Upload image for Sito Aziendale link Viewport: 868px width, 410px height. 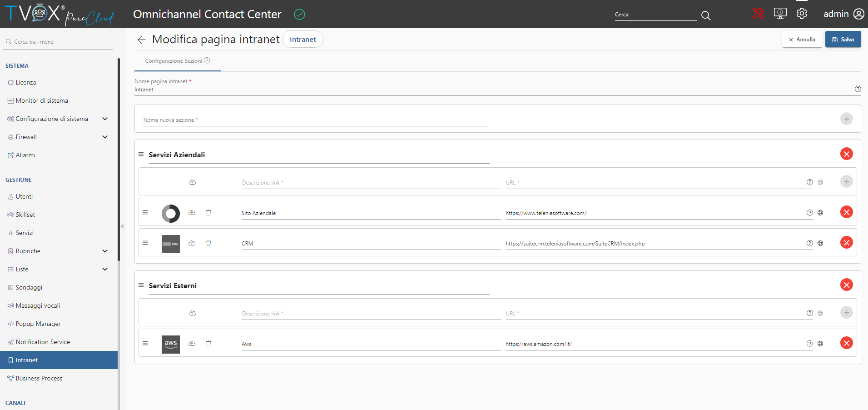tap(192, 213)
